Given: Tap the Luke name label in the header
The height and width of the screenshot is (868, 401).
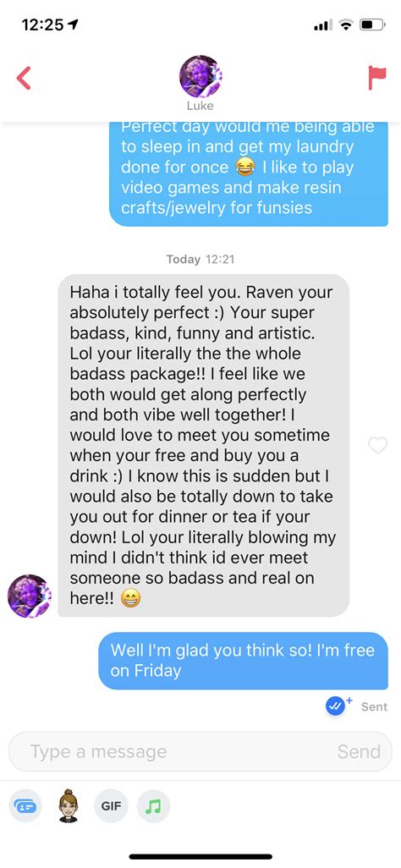Looking at the screenshot, I should tap(200, 106).
